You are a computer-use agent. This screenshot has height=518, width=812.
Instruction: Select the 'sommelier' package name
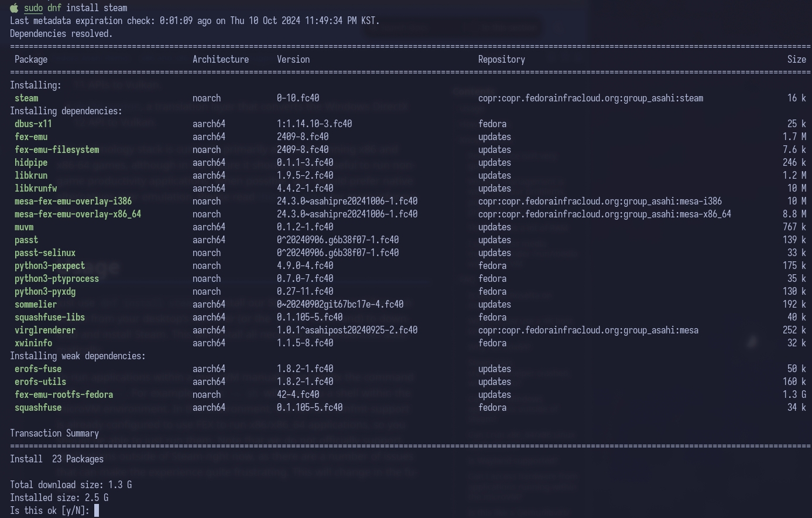pos(36,304)
